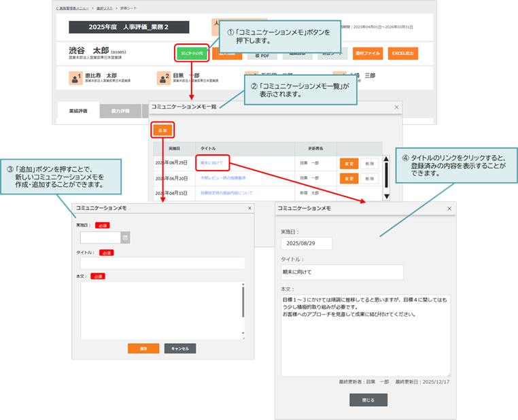
Task: Click the EXCEL出力 button
Action: [402, 53]
